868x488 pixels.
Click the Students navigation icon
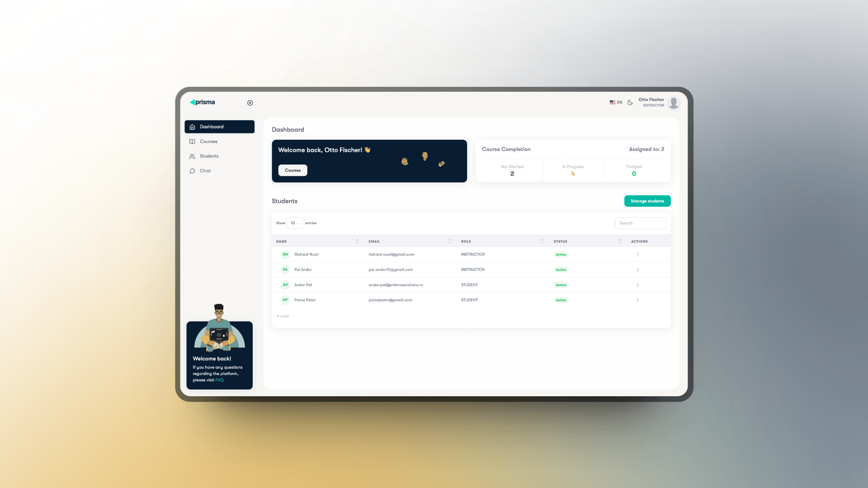pos(192,156)
